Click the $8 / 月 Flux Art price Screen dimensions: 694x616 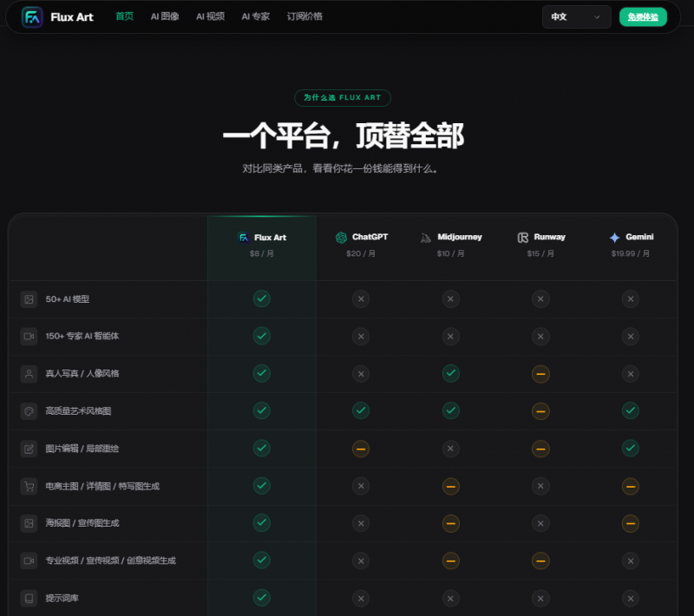(262, 253)
